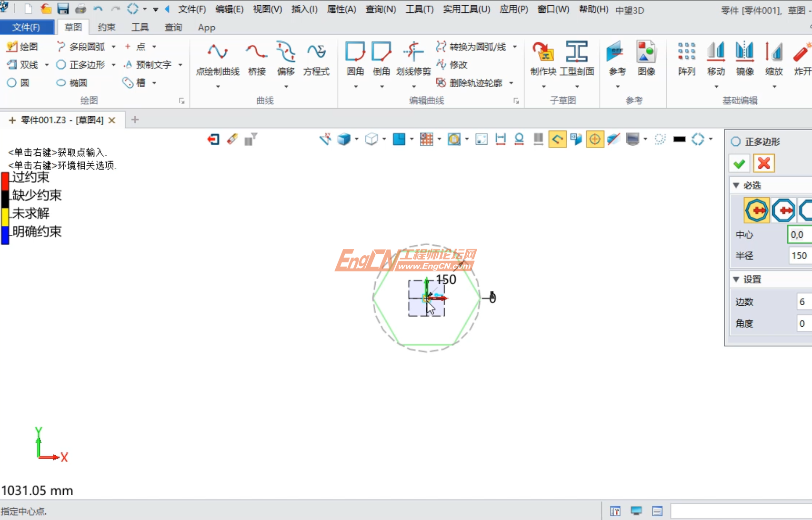Cancel the polygon command with red X
The image size is (812, 520).
[x=763, y=163]
